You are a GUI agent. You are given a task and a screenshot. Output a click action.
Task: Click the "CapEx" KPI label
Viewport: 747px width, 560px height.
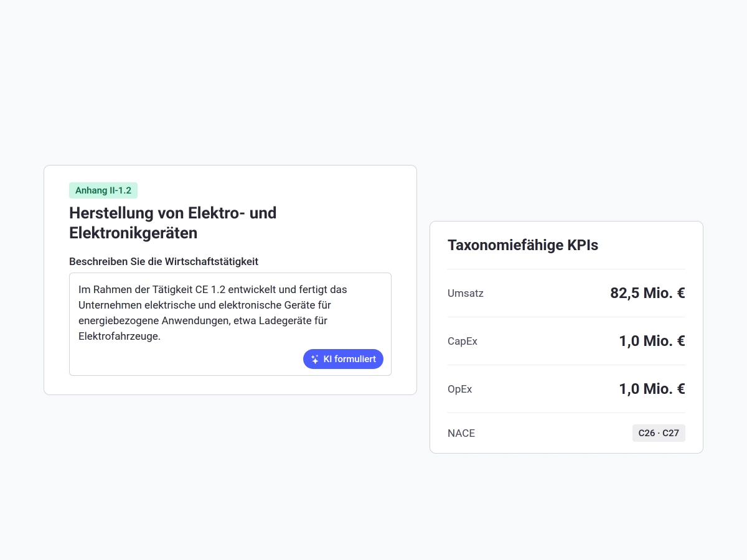[463, 341]
